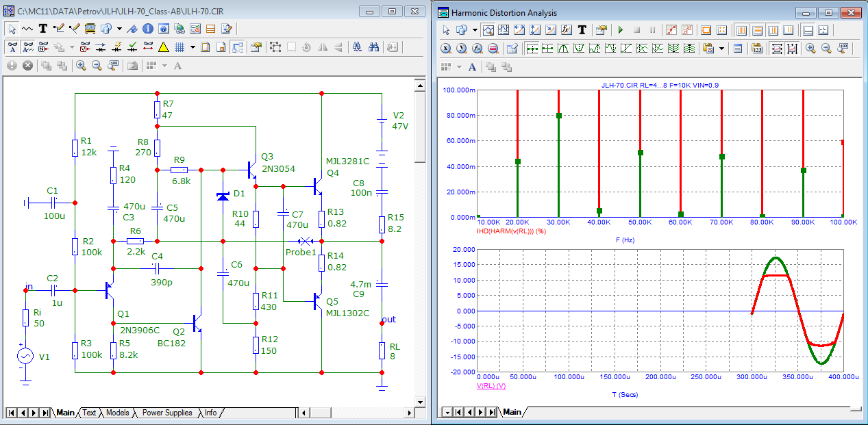The width and height of the screenshot is (868, 425).
Task: Select the Text tool in schematic toolbar
Action: [43, 29]
